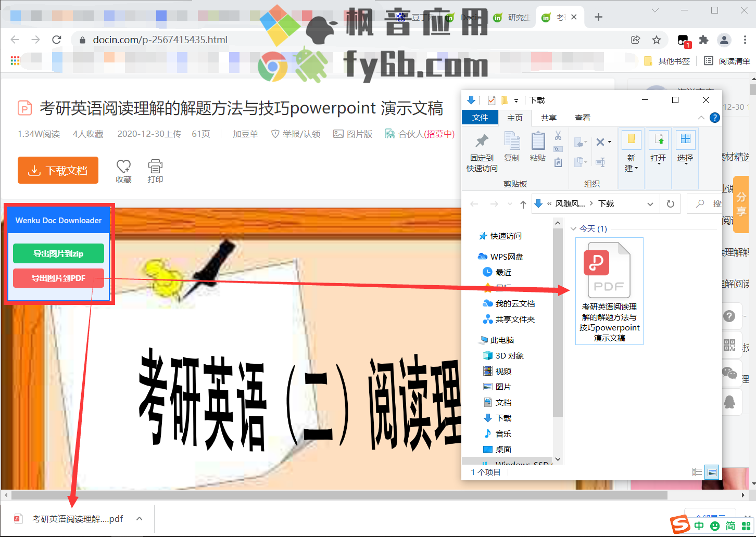Open Explorer help question mark icon
Image resolution: width=756 pixels, height=537 pixels.
pos(715,118)
